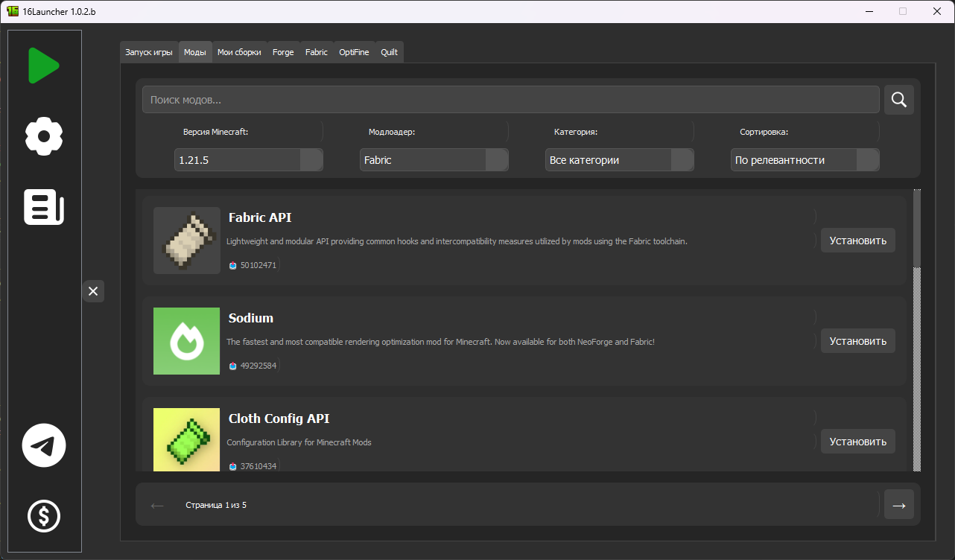Click the 16Launcher title bar app icon
Image resolution: width=955 pixels, height=560 pixels.
point(13,11)
